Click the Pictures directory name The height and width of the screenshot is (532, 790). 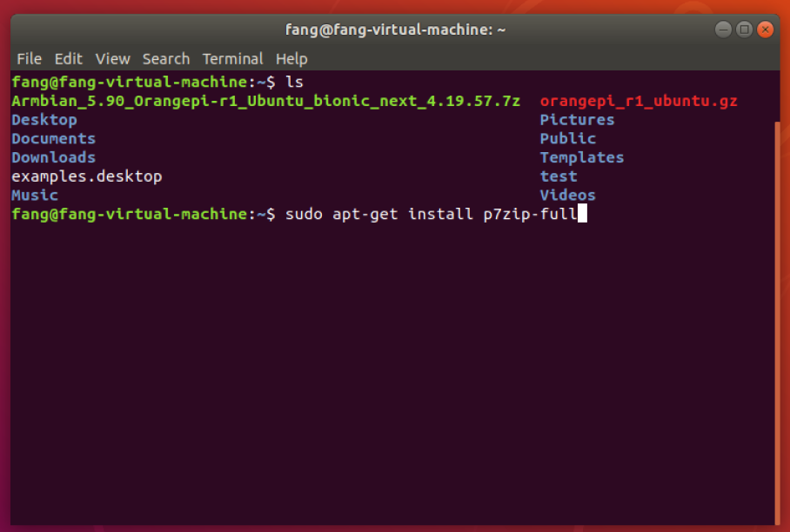click(577, 120)
